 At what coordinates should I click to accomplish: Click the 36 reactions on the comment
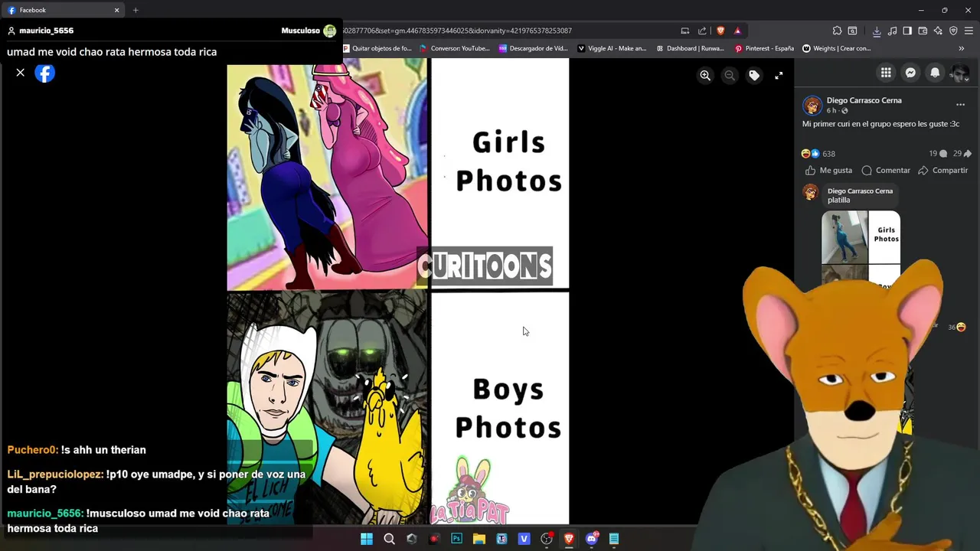[956, 327]
